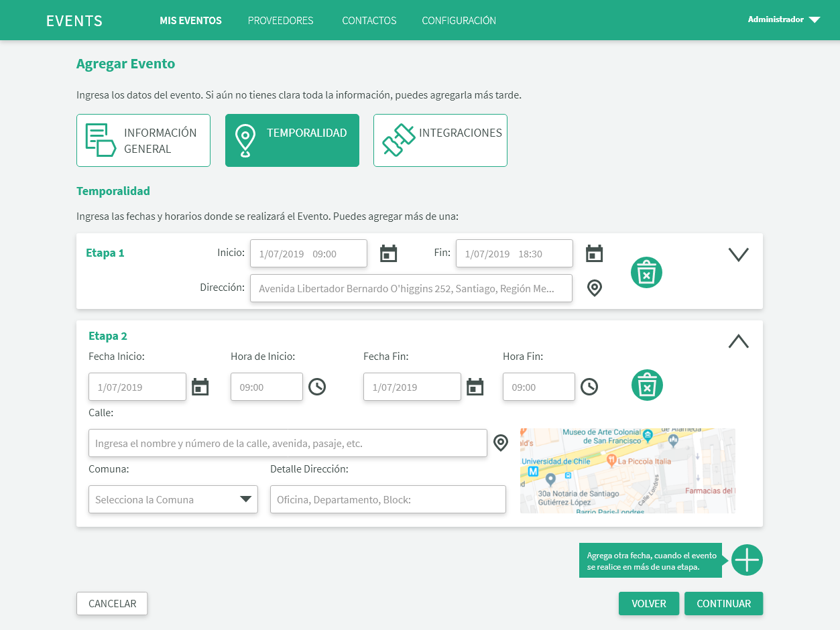Click the add-date tooltip text
Image resolution: width=840 pixels, height=630 pixels.
pos(652,561)
